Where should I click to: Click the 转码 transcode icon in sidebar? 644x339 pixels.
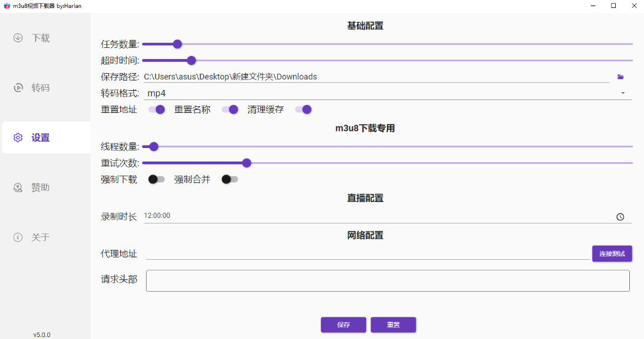pos(18,88)
